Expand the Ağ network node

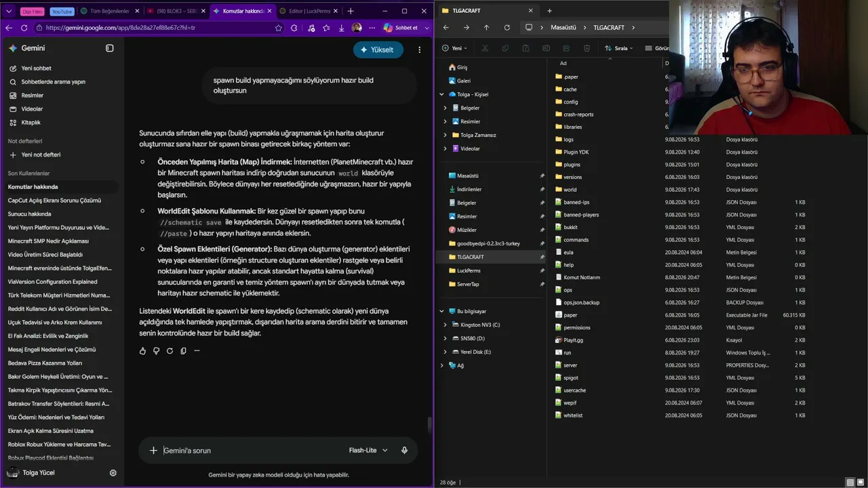442,365
